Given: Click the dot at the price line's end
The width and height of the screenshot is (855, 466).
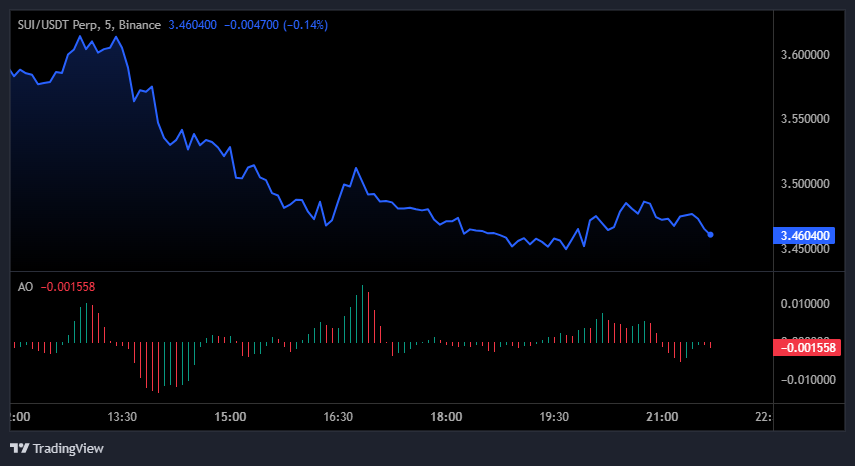Looking at the screenshot, I should [710, 234].
